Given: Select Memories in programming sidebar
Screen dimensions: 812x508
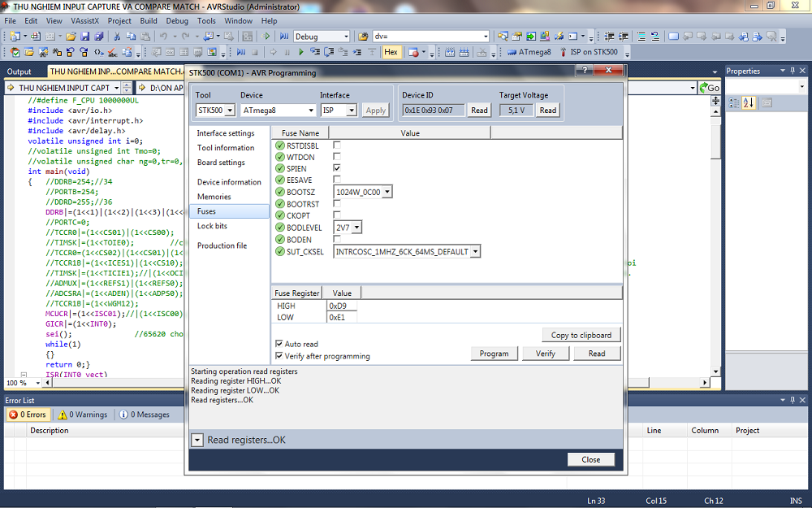Looking at the screenshot, I should point(214,197).
